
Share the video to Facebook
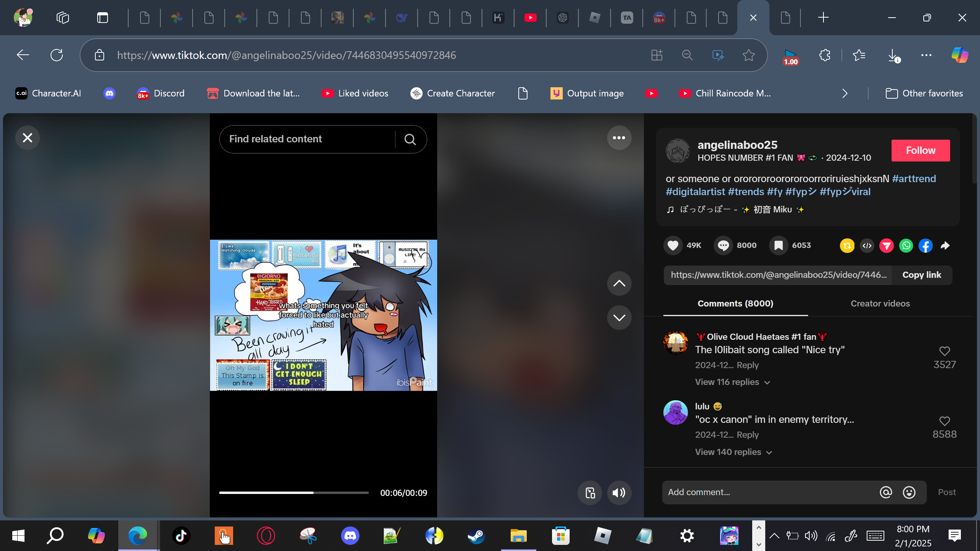926,246
